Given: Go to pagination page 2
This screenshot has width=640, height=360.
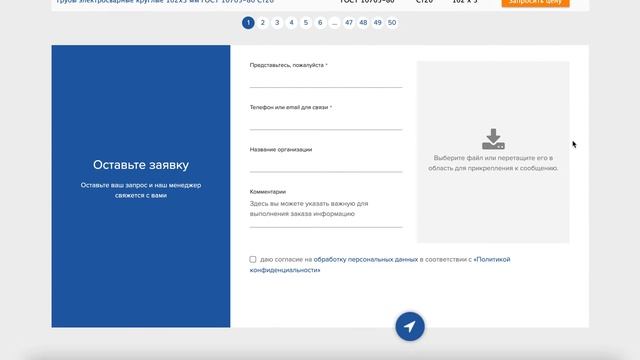Looking at the screenshot, I should pos(262,23).
